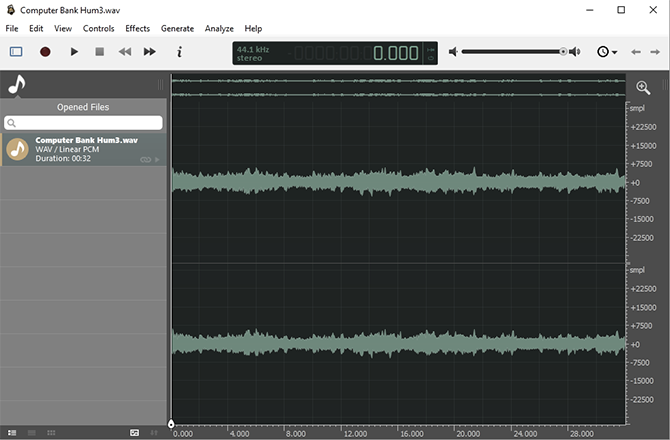
Task: Click the search field in Opened Files
Action: [x=84, y=123]
